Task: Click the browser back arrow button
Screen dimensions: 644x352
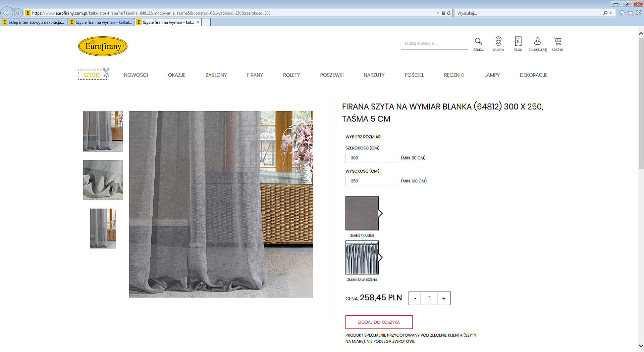Action: click(6, 13)
